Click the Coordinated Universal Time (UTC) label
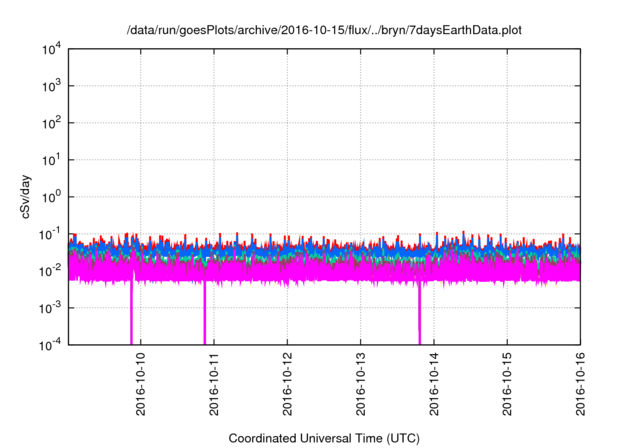Image resolution: width=640 pixels, height=448 pixels. pyautogui.click(x=324, y=438)
